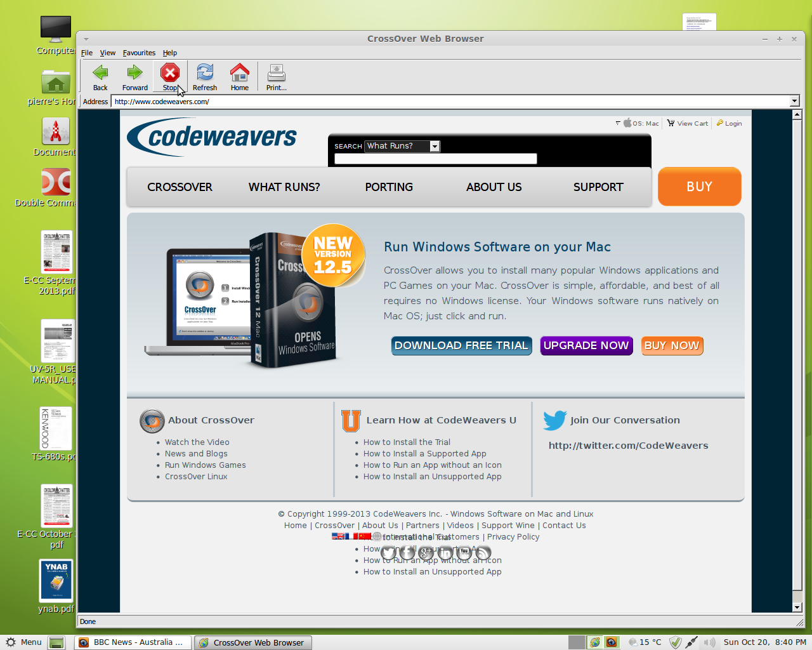Launch Double Commander desktop icon

coord(56,182)
